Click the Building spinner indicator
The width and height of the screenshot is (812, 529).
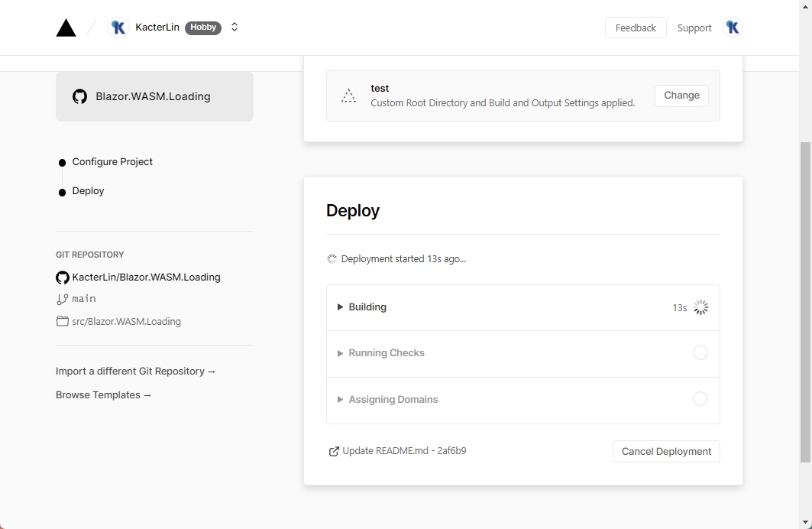pyautogui.click(x=700, y=307)
